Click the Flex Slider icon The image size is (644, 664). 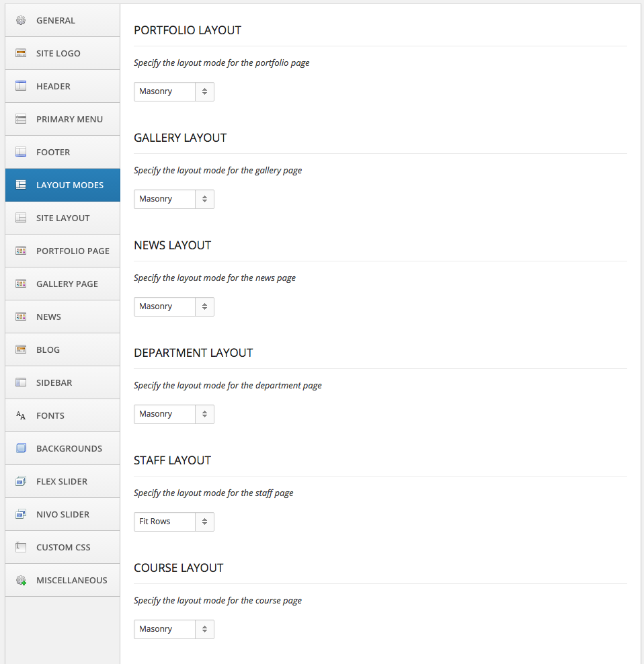22,481
